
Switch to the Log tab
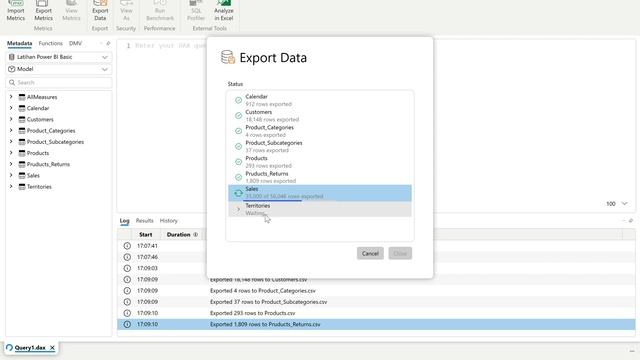(124, 221)
